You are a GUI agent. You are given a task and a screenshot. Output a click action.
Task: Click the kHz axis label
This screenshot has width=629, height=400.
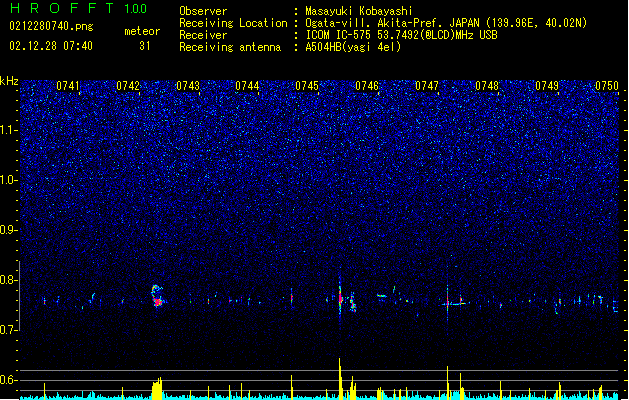pos(9,81)
